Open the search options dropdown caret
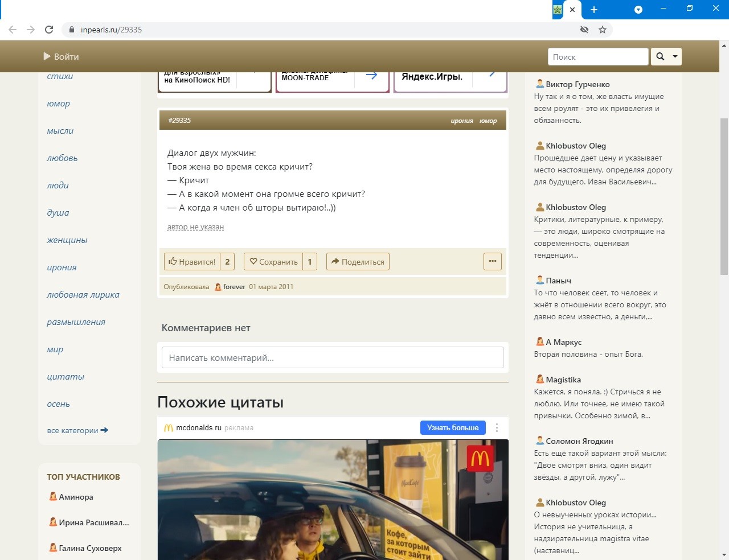This screenshot has width=729, height=560. click(675, 56)
